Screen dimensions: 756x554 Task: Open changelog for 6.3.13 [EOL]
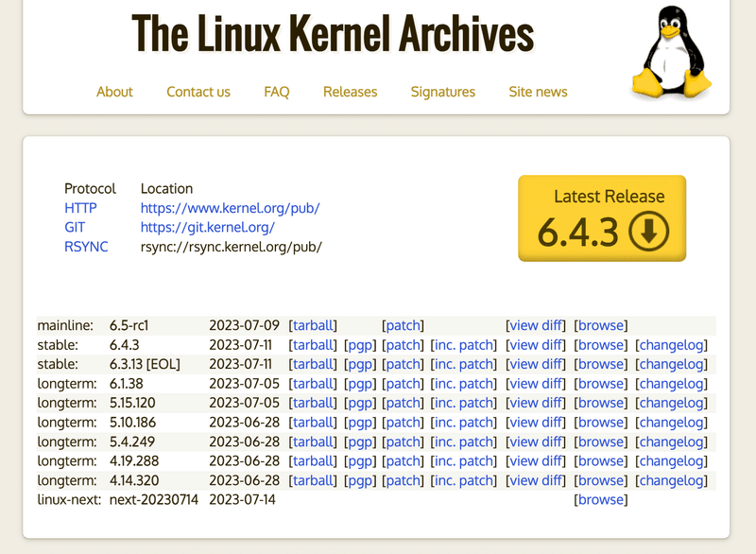672,364
